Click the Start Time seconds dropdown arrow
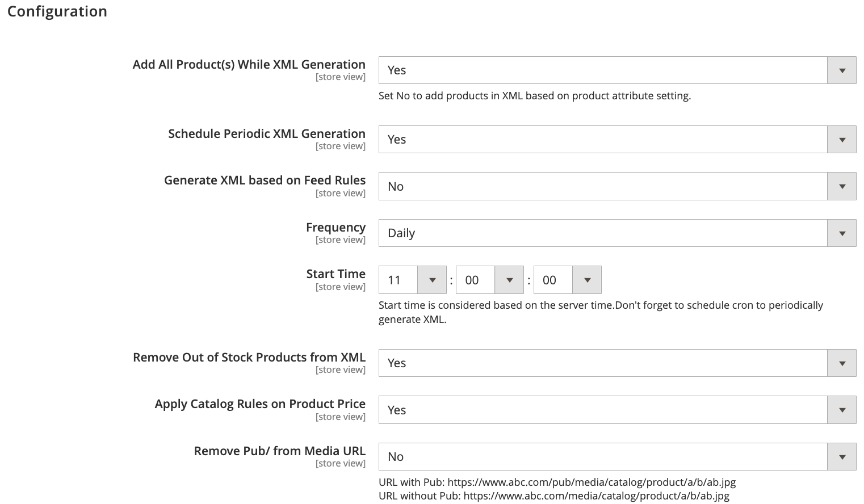Screen dimensions: 864x504 pyautogui.click(x=587, y=280)
